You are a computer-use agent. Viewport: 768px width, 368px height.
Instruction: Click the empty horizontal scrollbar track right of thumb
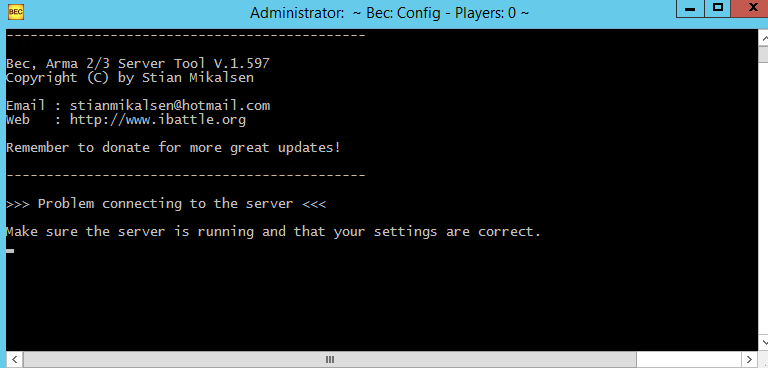click(x=688, y=359)
